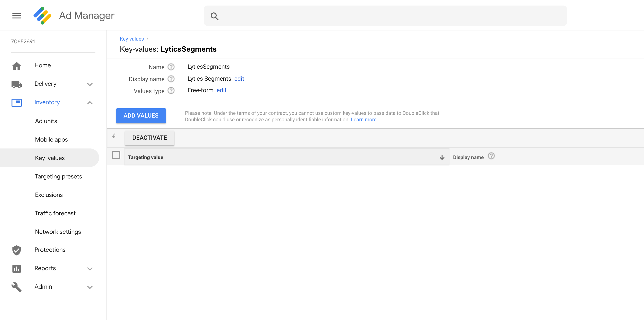
Task: Go to Targeting presets page
Action: pyautogui.click(x=58, y=177)
